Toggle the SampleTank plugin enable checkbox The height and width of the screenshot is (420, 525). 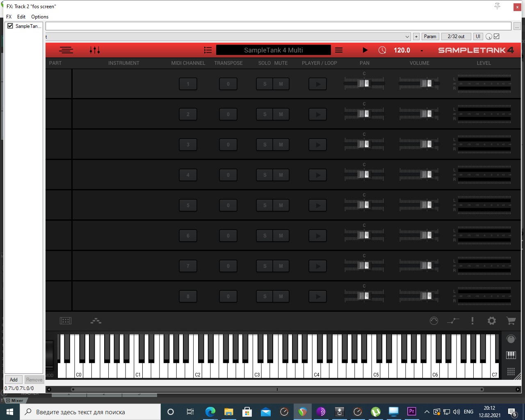tap(10, 26)
